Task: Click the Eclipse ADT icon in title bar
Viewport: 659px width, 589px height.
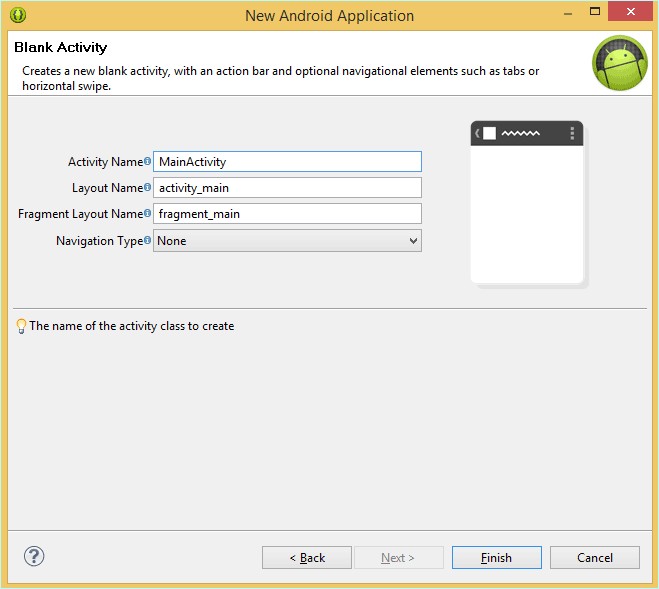Action: click(18, 15)
